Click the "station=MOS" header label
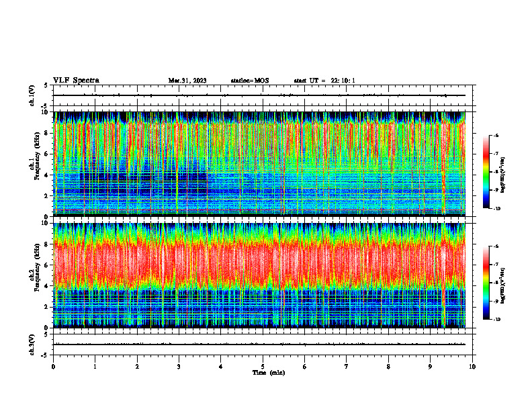Viewport: 532px width, 411px height. [x=250, y=81]
